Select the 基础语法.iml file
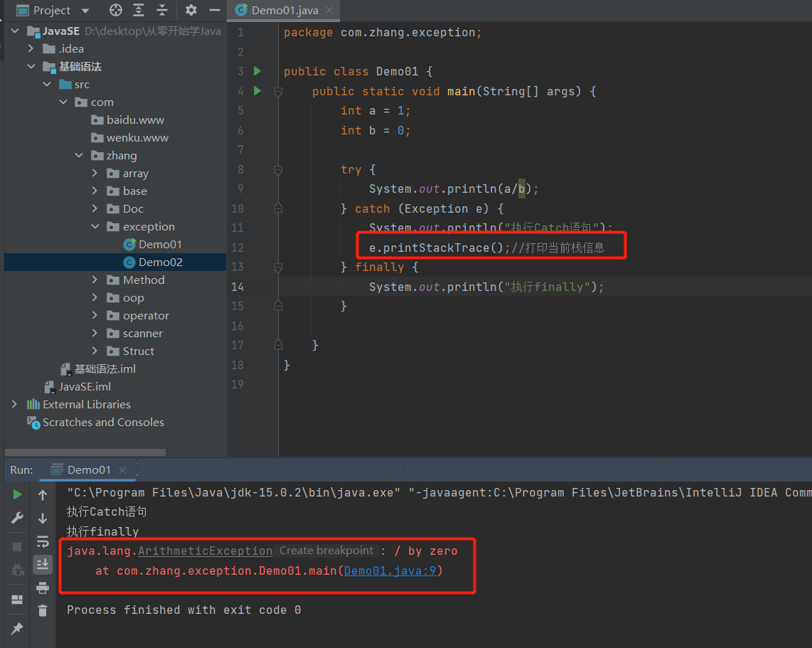This screenshot has width=812, height=648. (x=98, y=368)
